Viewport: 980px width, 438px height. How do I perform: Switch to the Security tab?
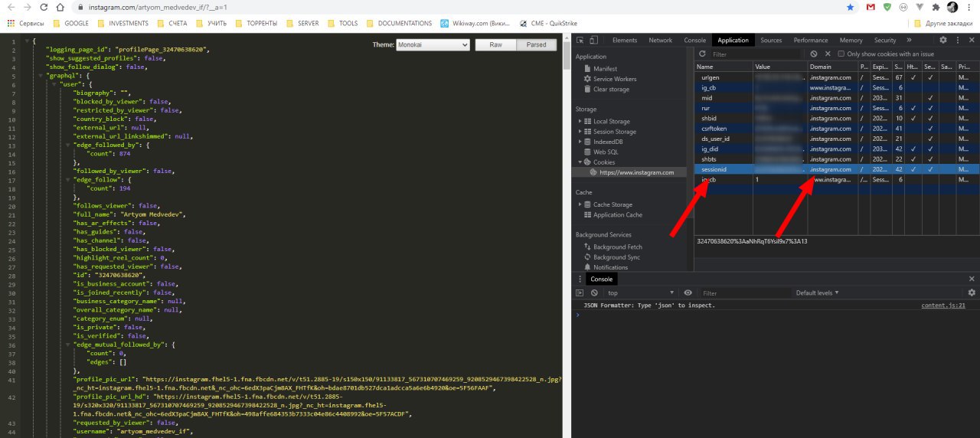tap(885, 40)
